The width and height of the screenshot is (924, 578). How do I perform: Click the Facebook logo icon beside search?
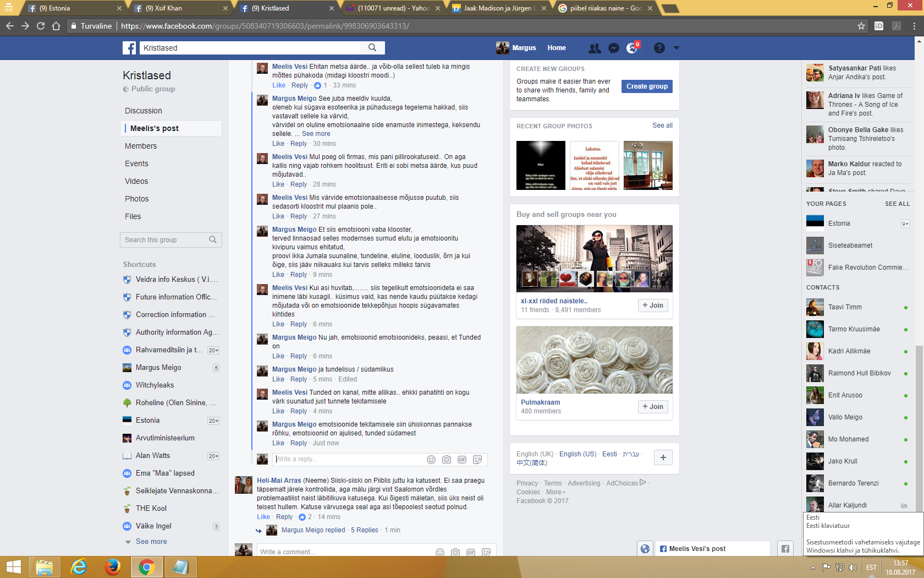coord(129,48)
